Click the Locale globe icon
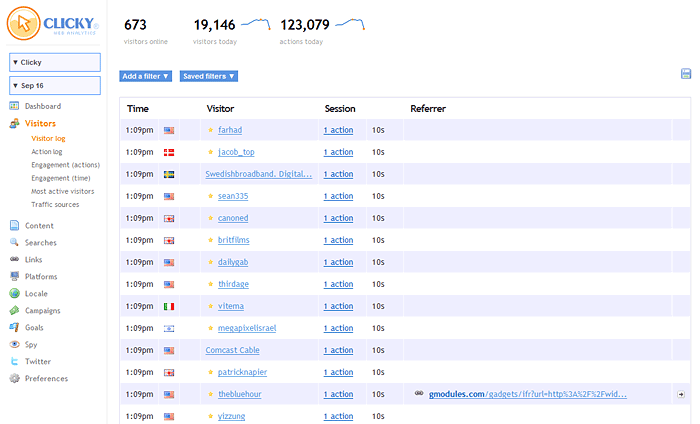 (14, 293)
